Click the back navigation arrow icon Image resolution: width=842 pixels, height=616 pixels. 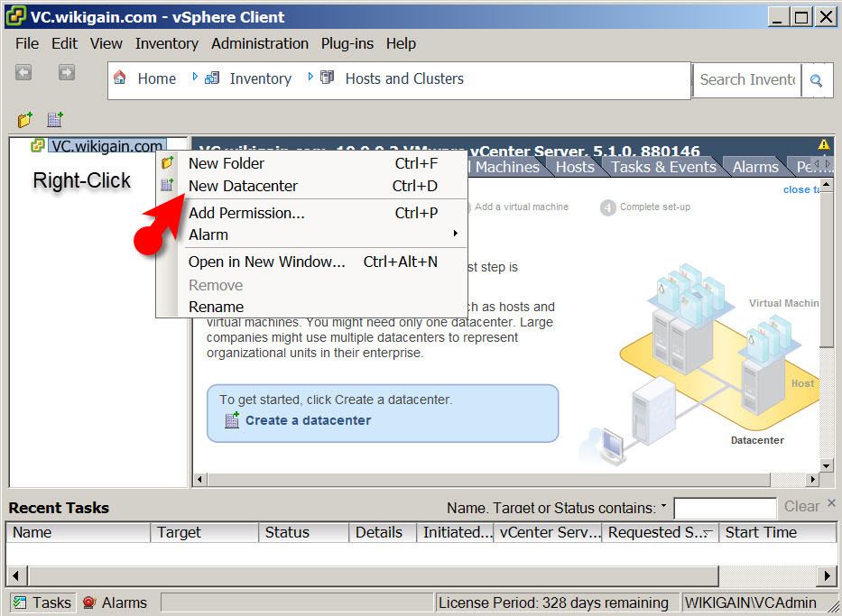[x=23, y=73]
